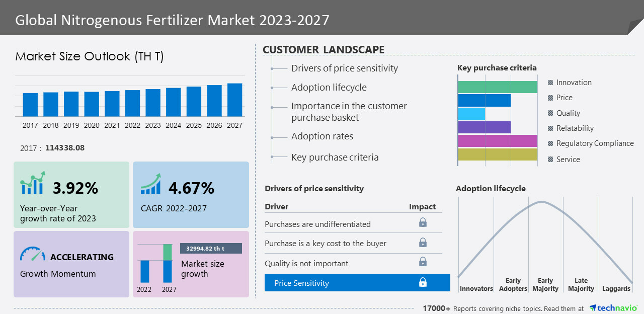This screenshot has width=644, height=314.
Task: Click the 32994.82 th t market size label
Action: (211, 249)
